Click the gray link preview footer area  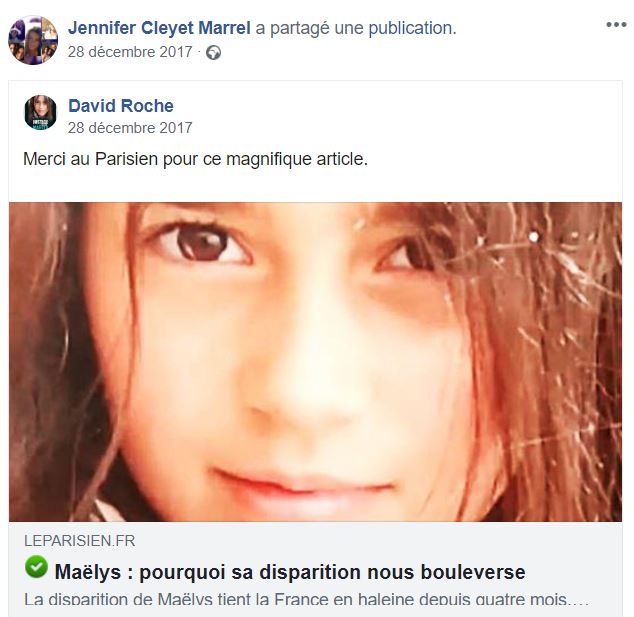315,569
